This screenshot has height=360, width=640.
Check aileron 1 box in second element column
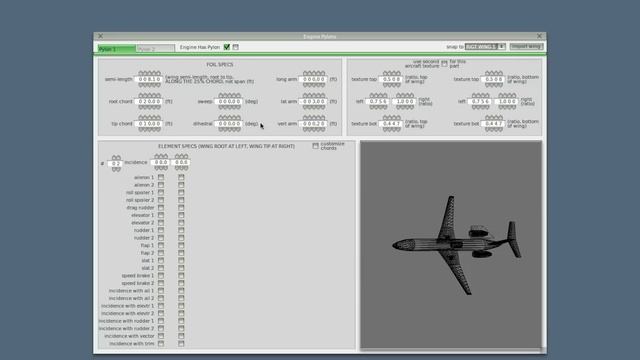tap(181, 177)
